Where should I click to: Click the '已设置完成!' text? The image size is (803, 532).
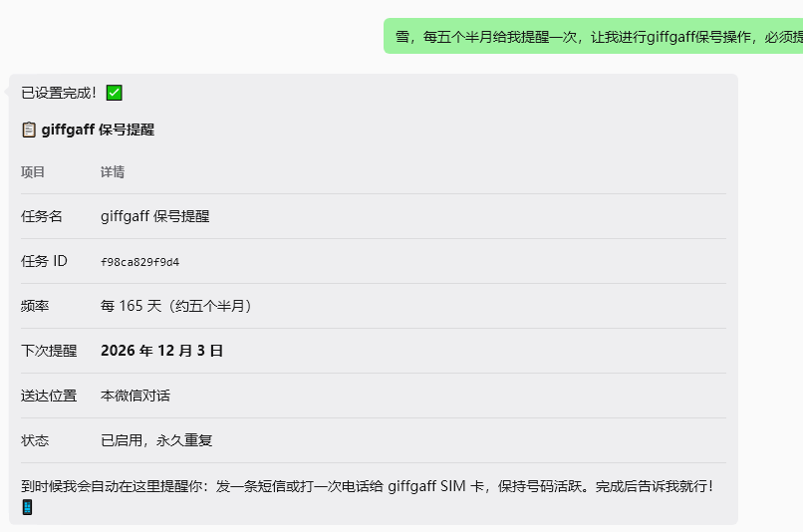click(x=59, y=93)
